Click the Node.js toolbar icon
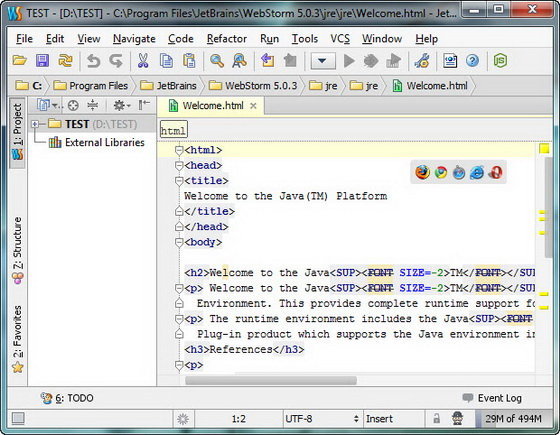The width and height of the screenshot is (560, 435). click(x=500, y=61)
